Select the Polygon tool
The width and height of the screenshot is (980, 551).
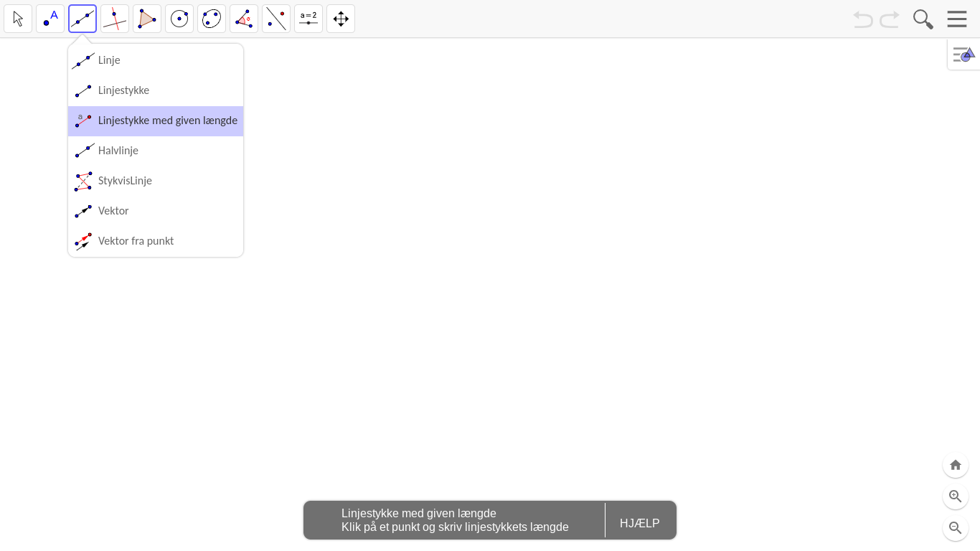[147, 19]
